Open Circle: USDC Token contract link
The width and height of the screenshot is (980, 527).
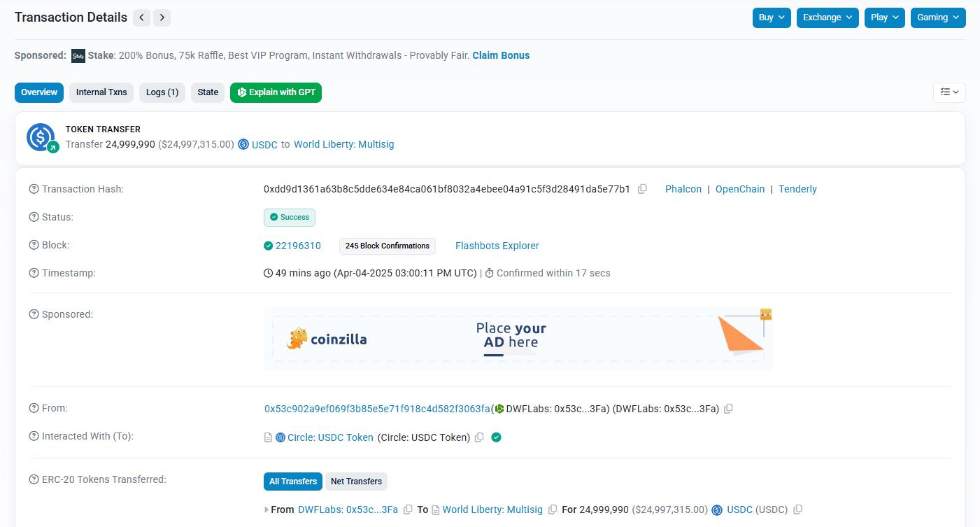click(x=330, y=437)
